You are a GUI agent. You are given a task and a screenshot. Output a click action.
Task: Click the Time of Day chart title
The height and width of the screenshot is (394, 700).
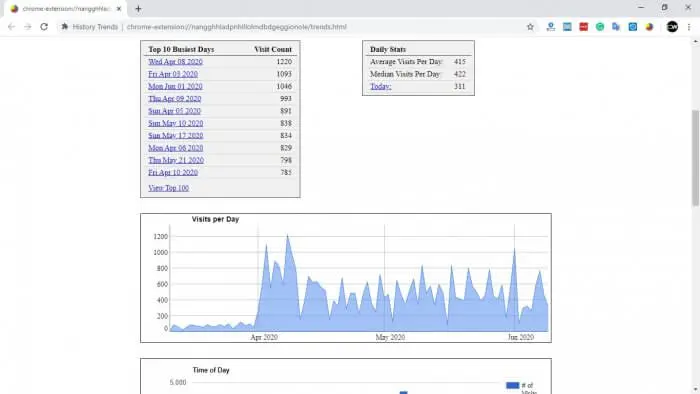click(x=211, y=370)
